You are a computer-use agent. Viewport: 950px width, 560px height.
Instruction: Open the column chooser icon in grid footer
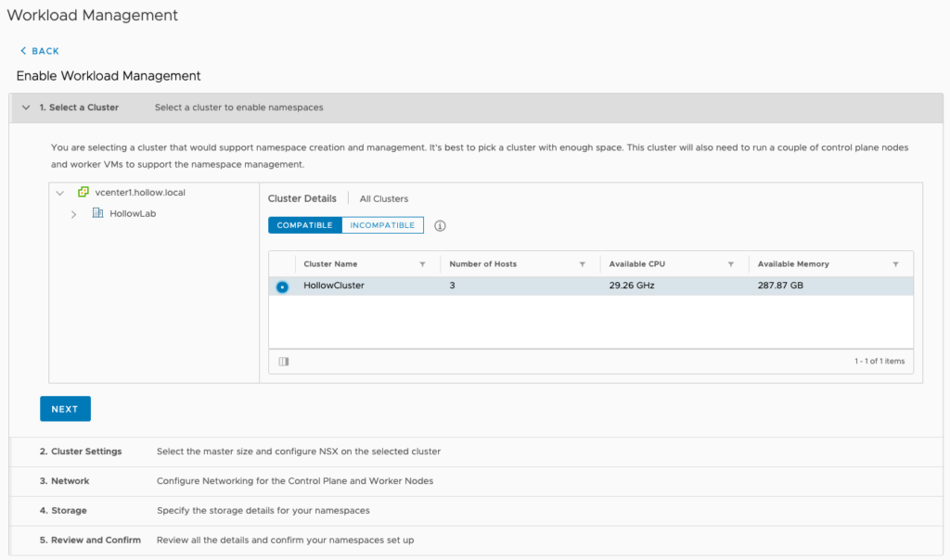tap(284, 362)
